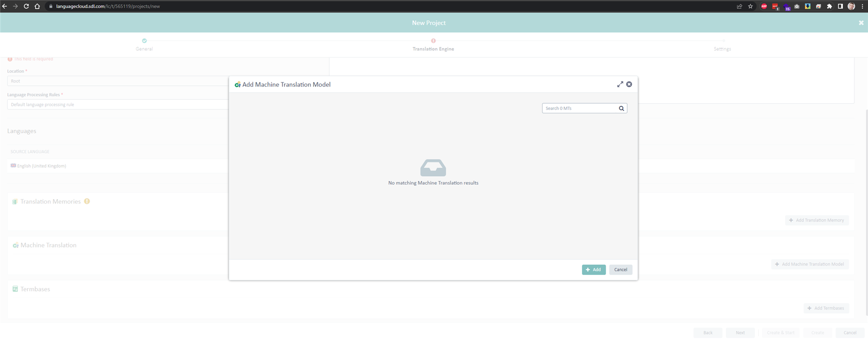Close the Add Machine Translation Model dialog

click(629, 84)
